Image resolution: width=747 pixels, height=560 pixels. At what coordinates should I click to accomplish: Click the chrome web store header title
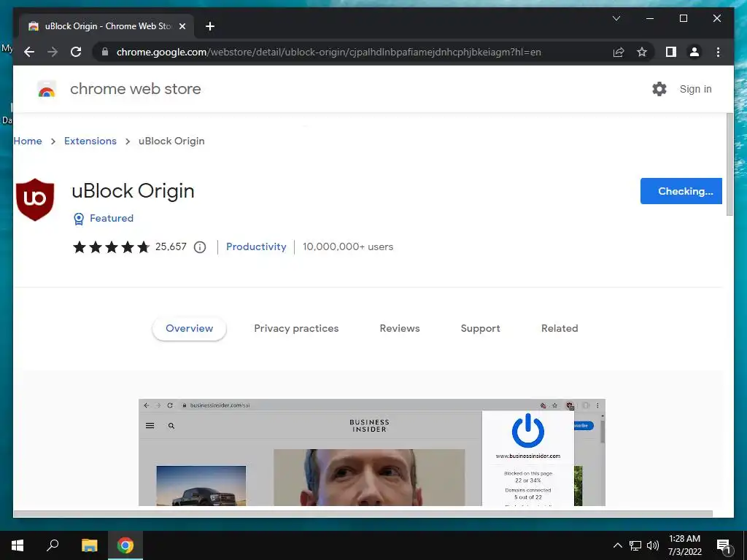point(135,89)
